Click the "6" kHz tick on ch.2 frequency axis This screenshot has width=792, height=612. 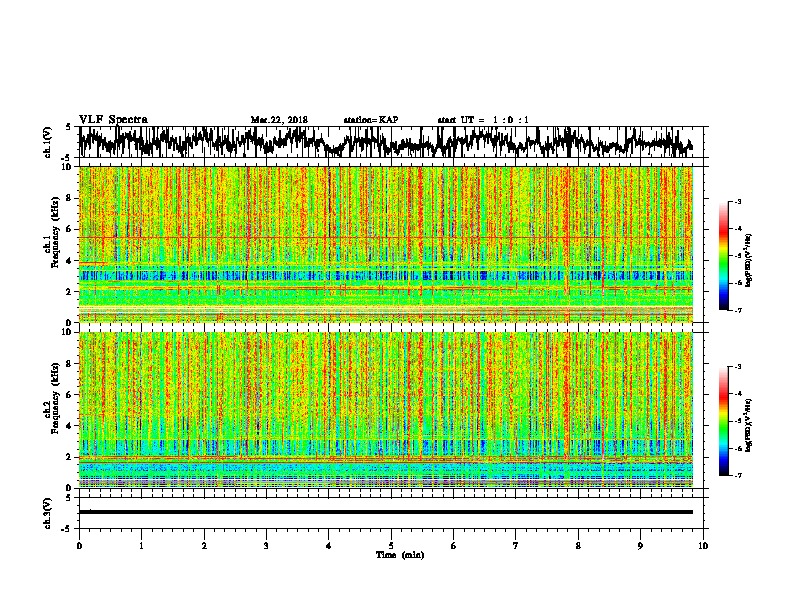point(69,395)
